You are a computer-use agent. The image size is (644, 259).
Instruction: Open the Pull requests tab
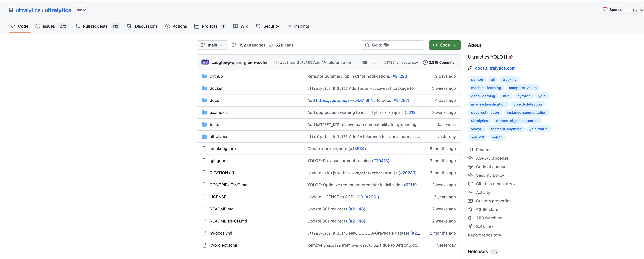95,26
